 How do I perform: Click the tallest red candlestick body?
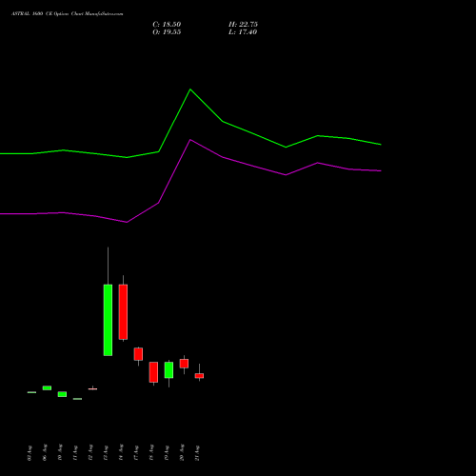click(x=123, y=312)
